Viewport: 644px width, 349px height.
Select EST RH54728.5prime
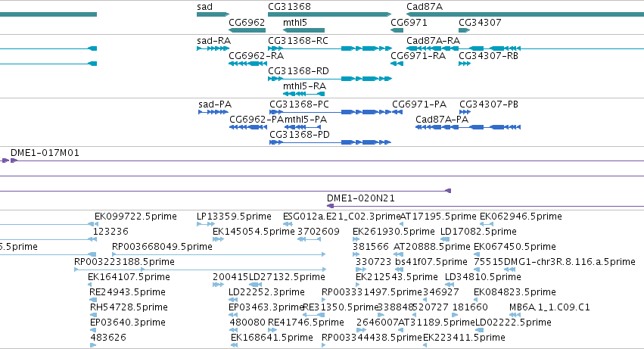[129, 307]
